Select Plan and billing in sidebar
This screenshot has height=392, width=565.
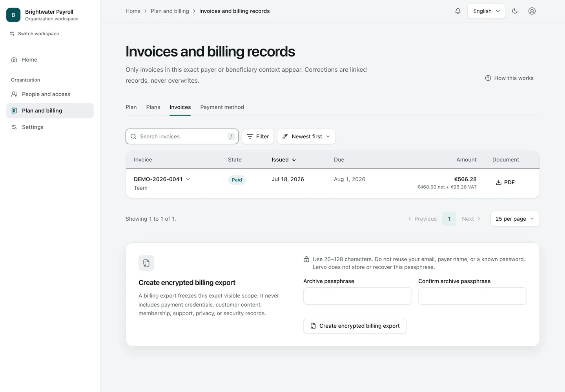tap(50, 111)
